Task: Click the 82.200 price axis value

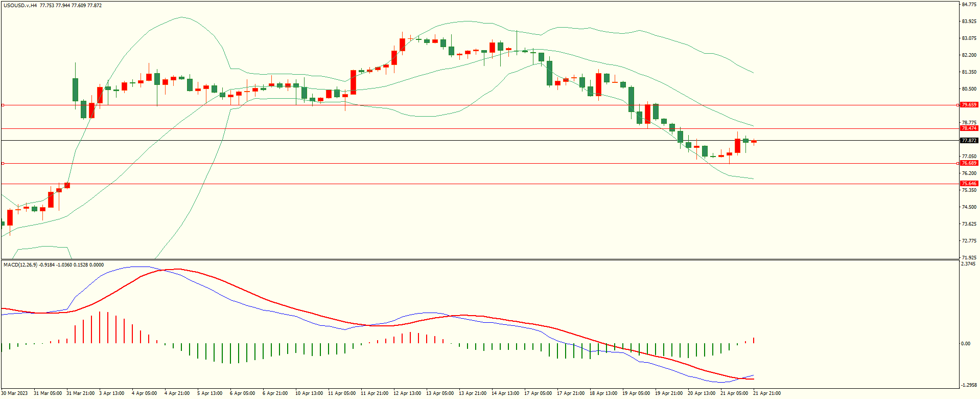Action: pyautogui.click(x=969, y=55)
